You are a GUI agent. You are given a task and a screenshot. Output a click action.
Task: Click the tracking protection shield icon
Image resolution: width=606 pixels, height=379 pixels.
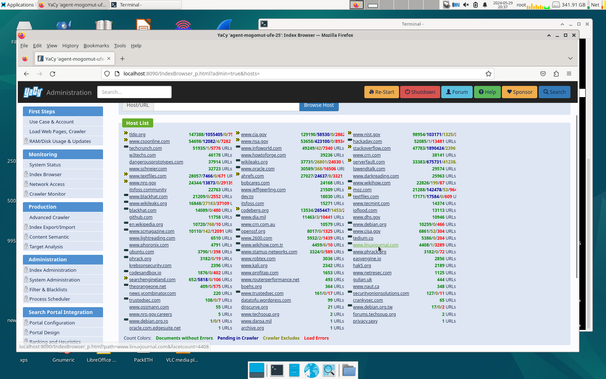click(107, 74)
